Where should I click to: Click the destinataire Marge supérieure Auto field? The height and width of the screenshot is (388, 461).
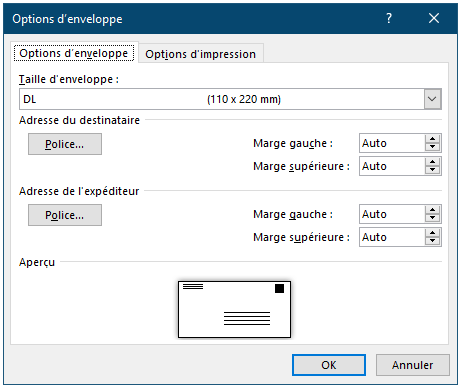pos(392,166)
